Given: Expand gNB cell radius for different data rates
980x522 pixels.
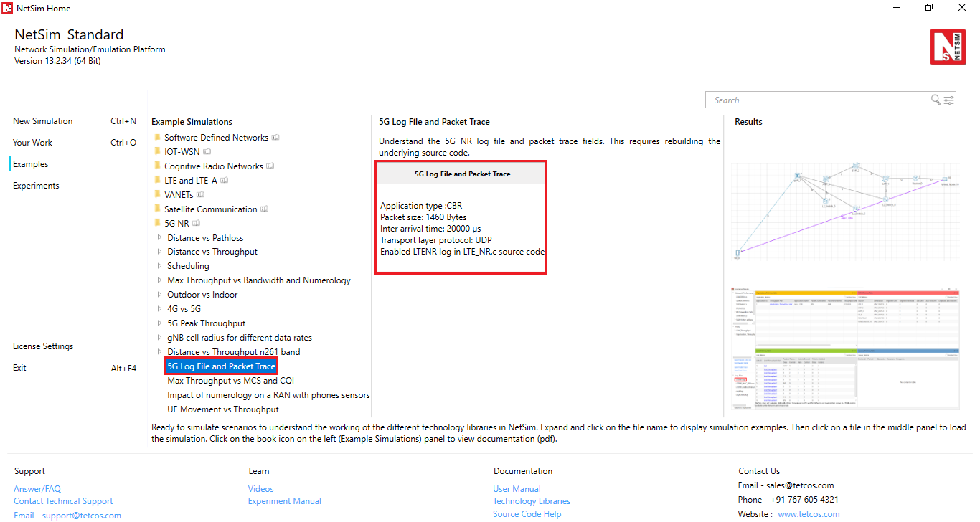Looking at the screenshot, I should pos(159,338).
